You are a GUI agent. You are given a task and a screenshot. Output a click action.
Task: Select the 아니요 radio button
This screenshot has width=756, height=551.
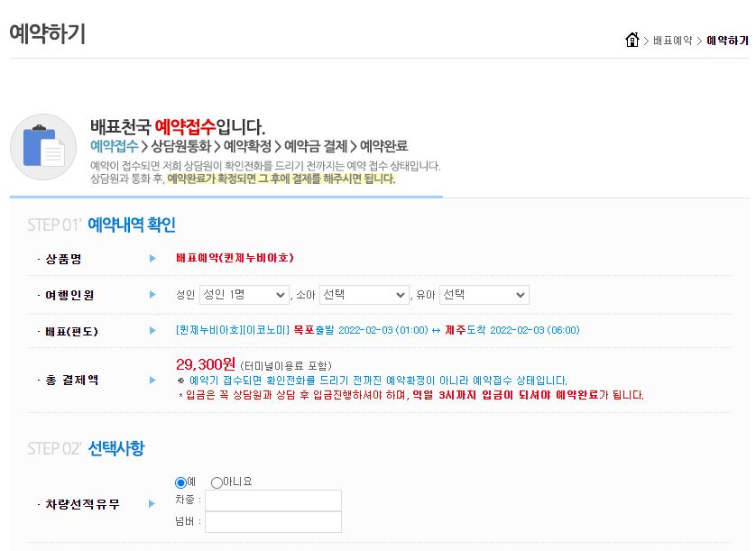point(217,482)
